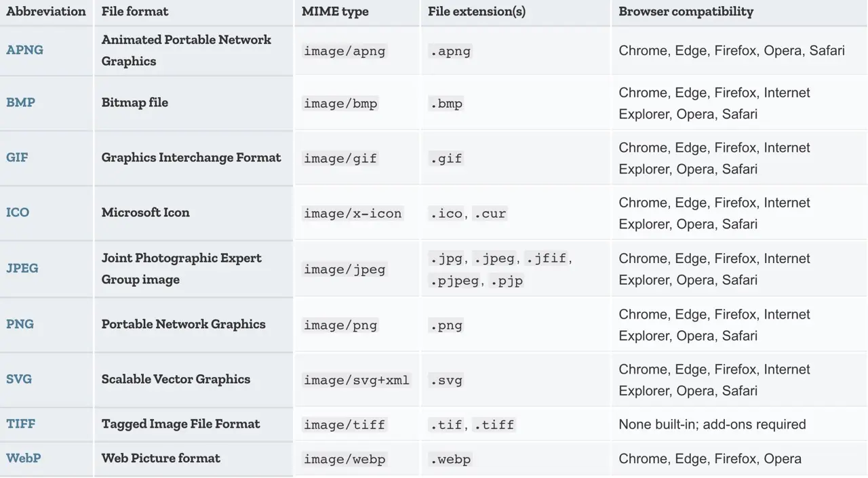
Task: Open the JPEG abbreviation link
Action: pyautogui.click(x=22, y=268)
